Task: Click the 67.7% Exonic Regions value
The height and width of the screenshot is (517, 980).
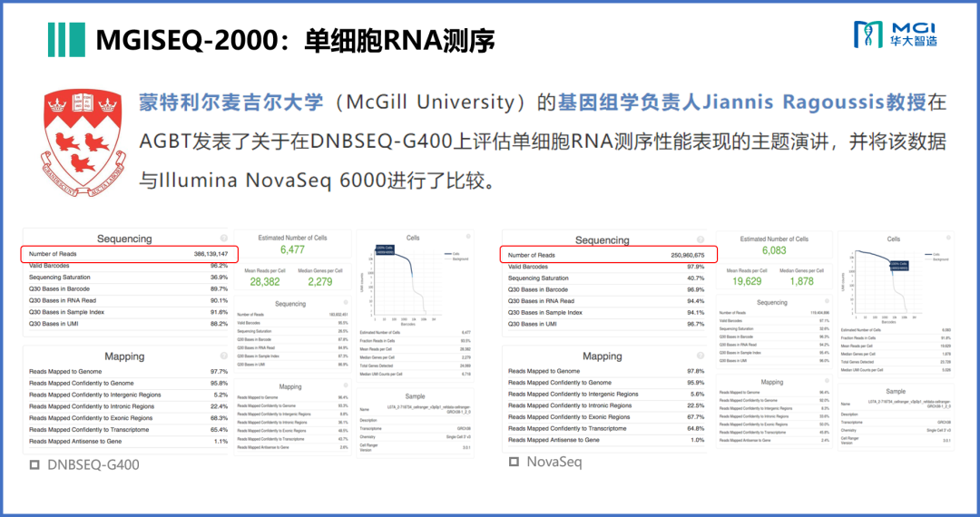Action: coord(696,417)
